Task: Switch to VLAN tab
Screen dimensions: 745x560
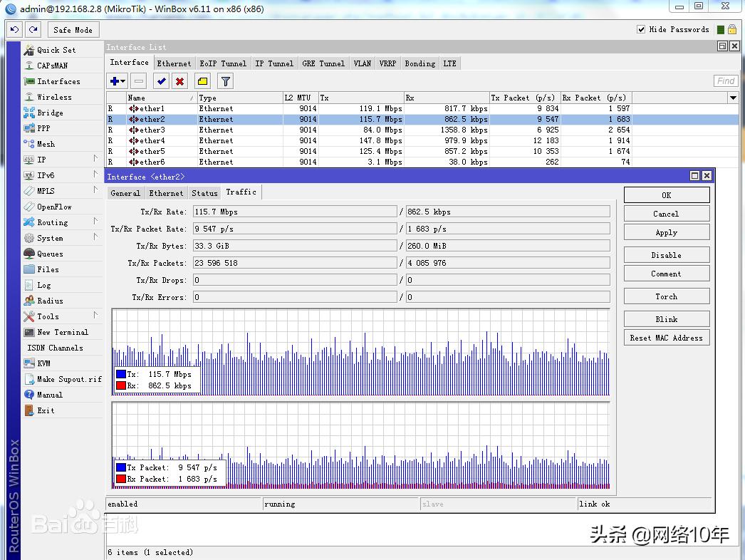Action: pyautogui.click(x=362, y=63)
